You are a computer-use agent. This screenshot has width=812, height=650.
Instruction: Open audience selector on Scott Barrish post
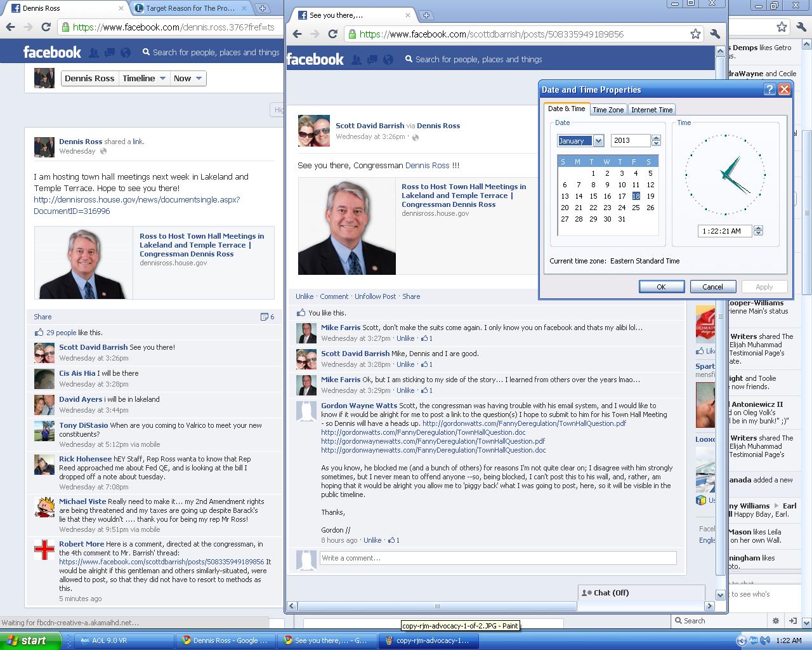click(x=416, y=137)
